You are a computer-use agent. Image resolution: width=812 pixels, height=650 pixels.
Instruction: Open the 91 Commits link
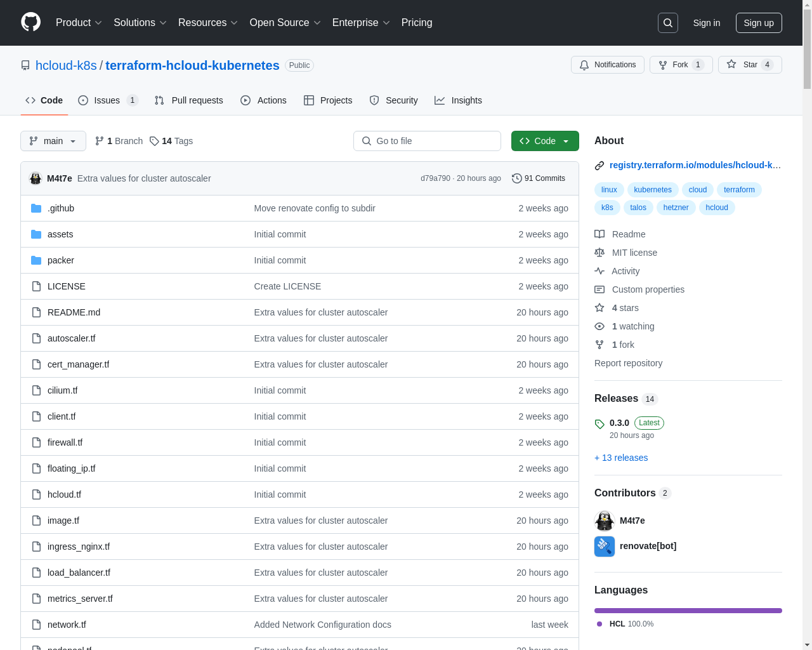(x=539, y=178)
